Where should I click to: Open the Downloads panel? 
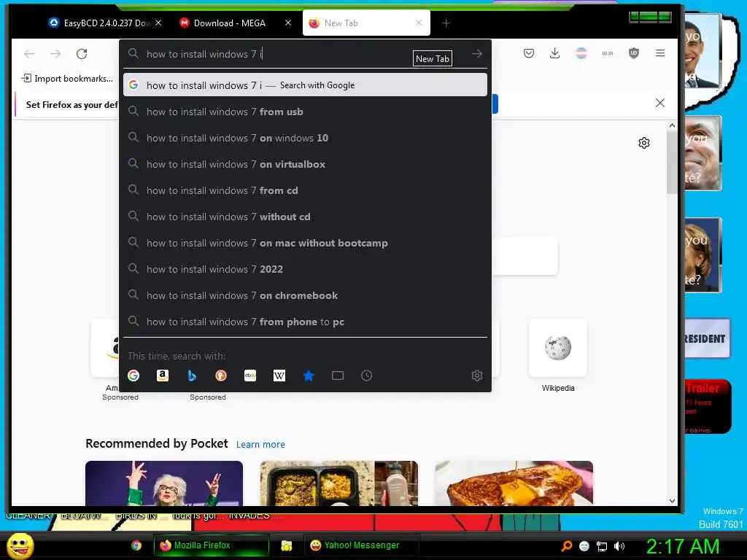click(554, 53)
